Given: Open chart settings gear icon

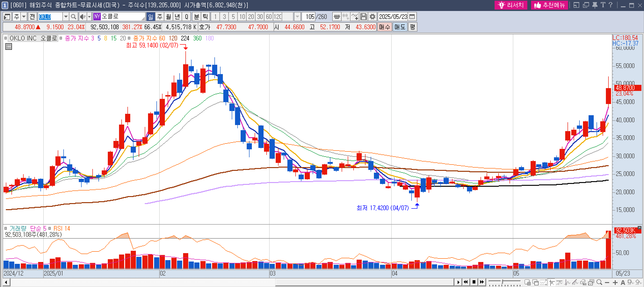Looking at the screenshot, I should [373, 17].
